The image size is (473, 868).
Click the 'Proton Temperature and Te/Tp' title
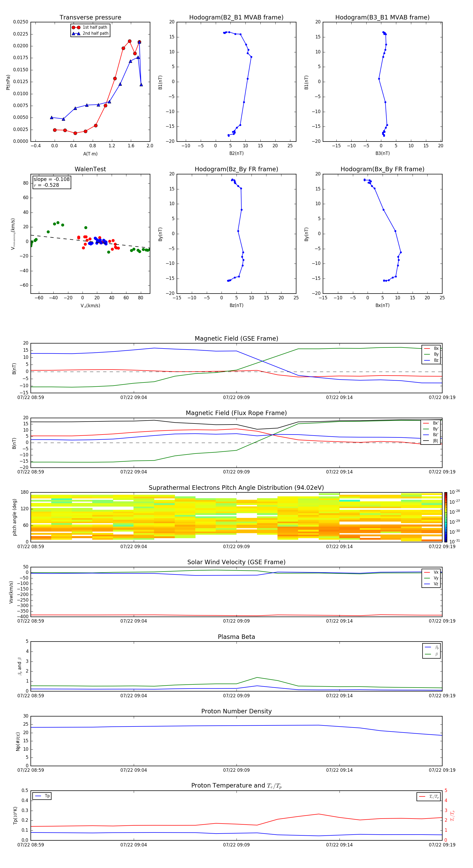tap(236, 786)
